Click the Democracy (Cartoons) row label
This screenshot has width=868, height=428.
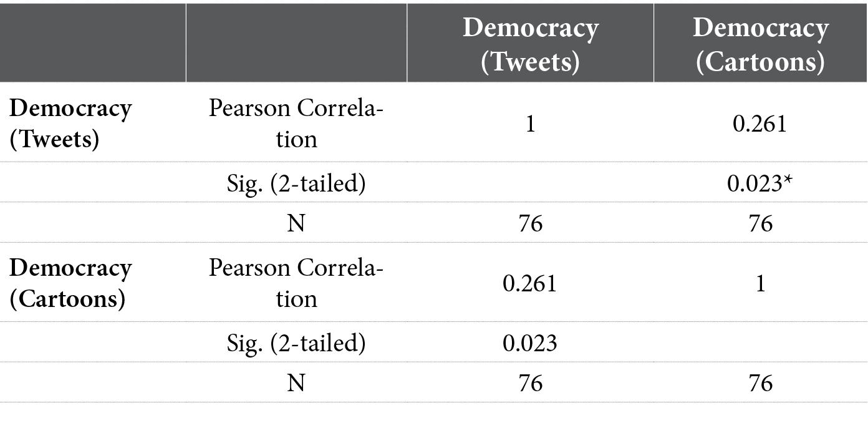70,283
